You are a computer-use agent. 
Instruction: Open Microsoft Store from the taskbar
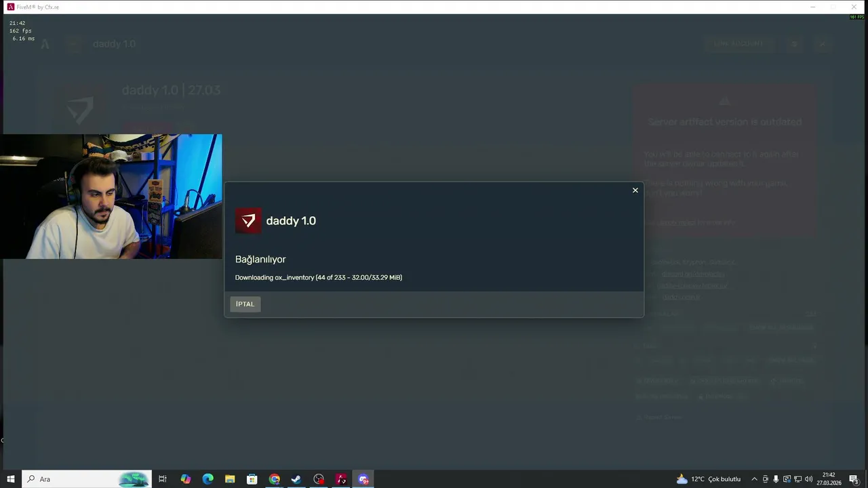[252, 479]
